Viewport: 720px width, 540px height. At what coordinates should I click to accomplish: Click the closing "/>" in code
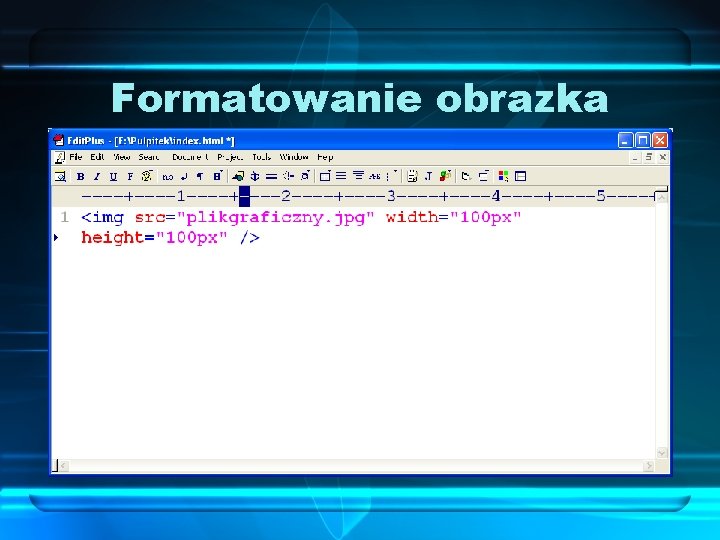[x=250, y=238]
